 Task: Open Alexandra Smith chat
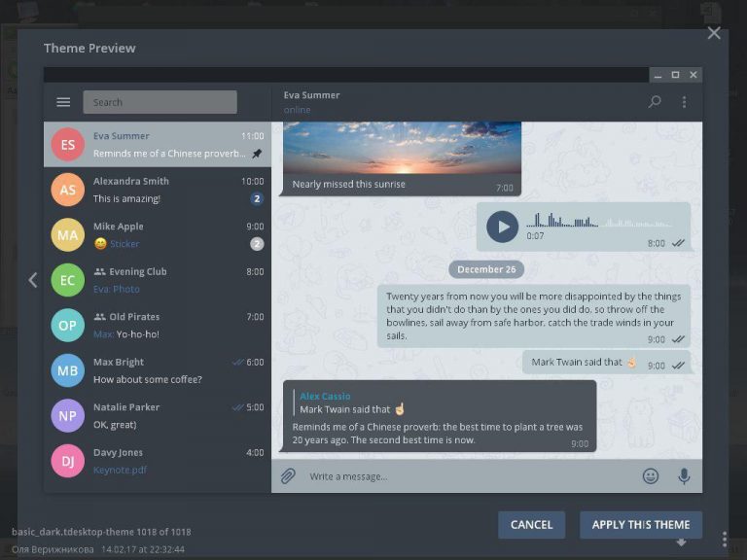158,190
